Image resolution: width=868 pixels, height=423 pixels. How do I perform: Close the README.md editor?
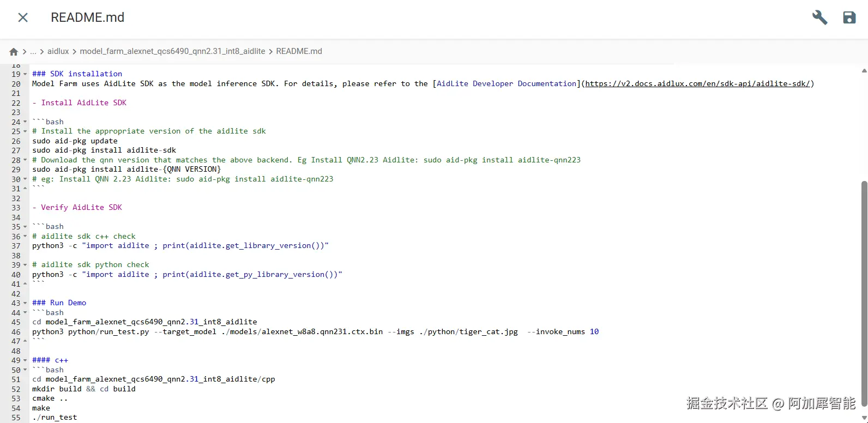click(23, 17)
